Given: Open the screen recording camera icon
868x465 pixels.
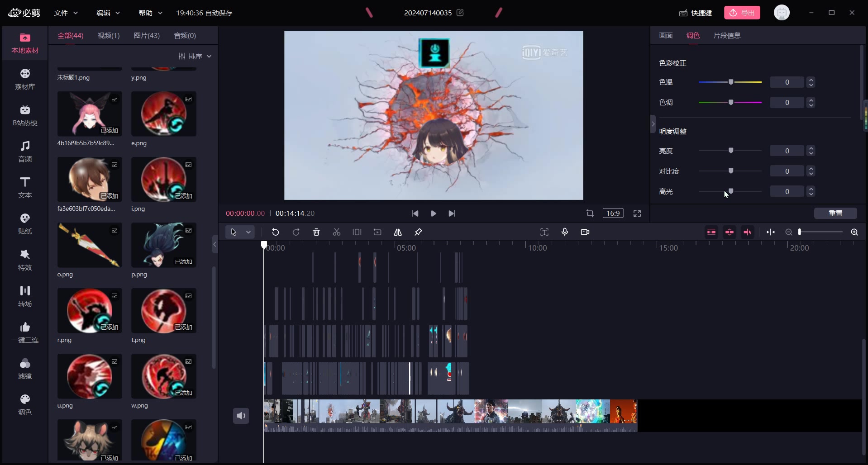Looking at the screenshot, I should (585, 232).
